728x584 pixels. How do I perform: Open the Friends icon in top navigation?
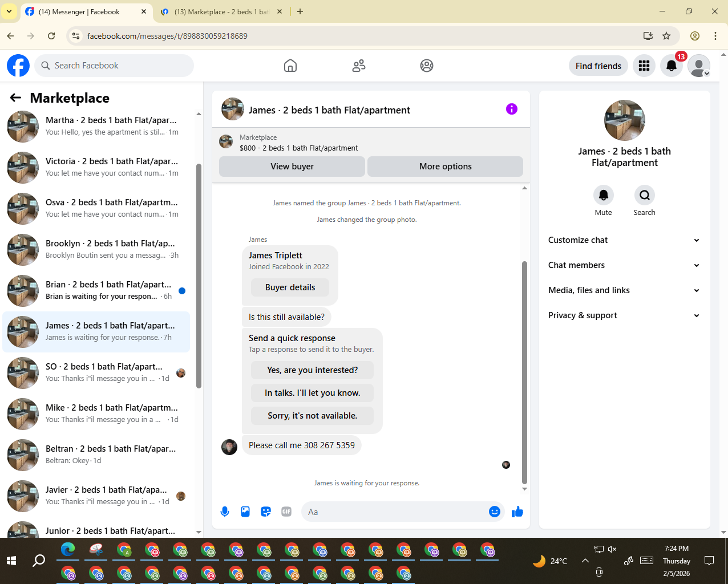(x=359, y=66)
